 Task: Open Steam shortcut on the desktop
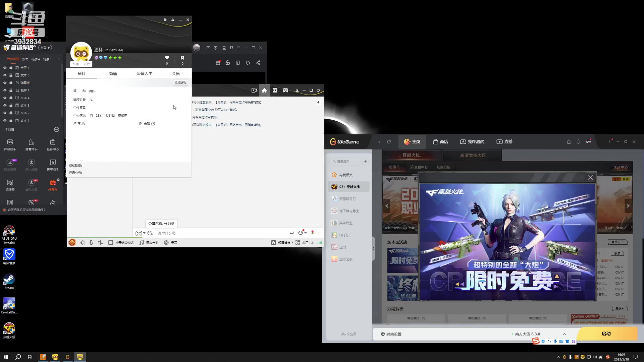click(9, 282)
